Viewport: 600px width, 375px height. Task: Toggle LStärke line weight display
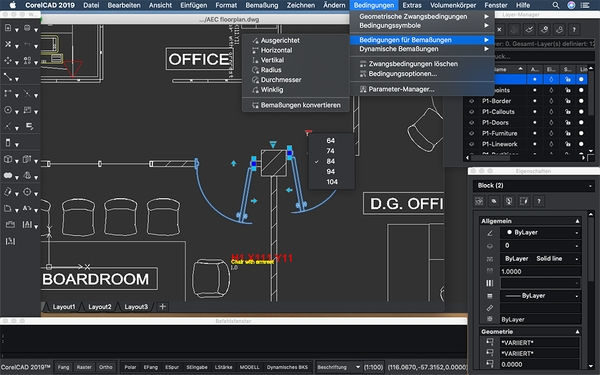click(x=223, y=367)
